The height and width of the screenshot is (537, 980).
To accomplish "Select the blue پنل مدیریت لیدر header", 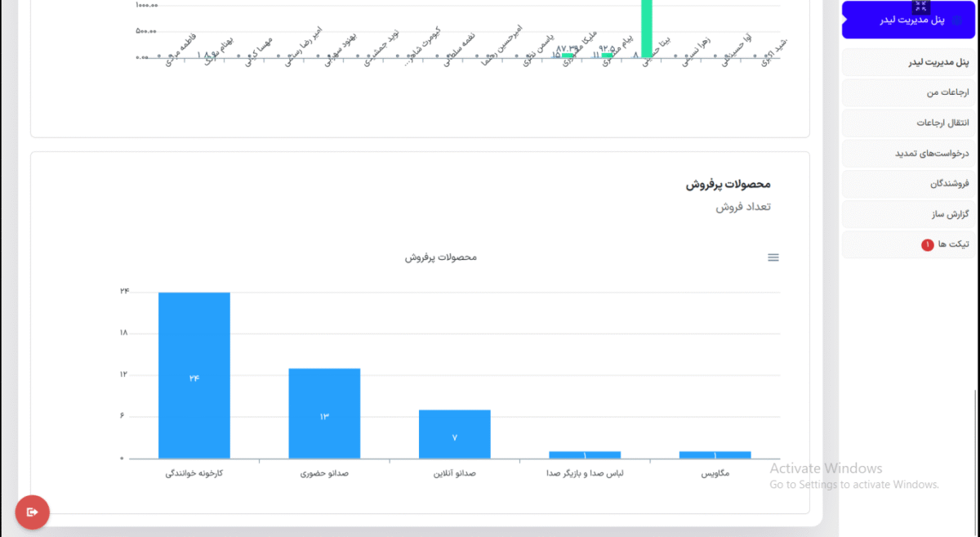I will pos(908,20).
